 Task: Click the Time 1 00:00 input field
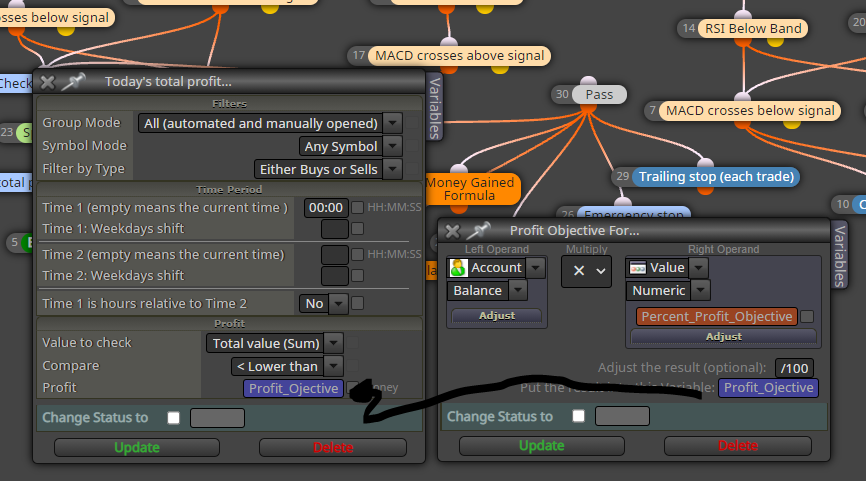[326, 208]
